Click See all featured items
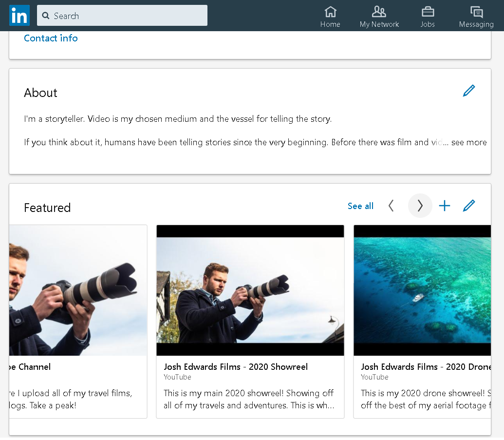Screen dimensions: 504x440 (360, 206)
